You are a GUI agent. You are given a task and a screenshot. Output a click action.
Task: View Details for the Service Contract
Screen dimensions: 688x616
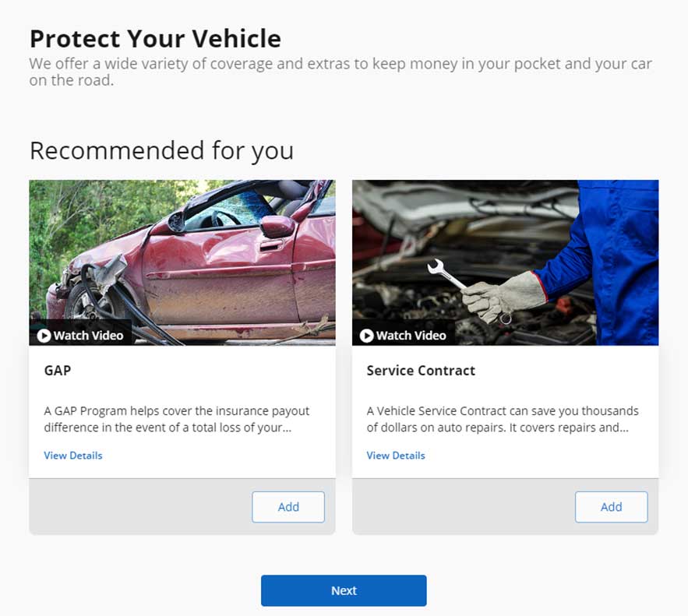point(396,456)
